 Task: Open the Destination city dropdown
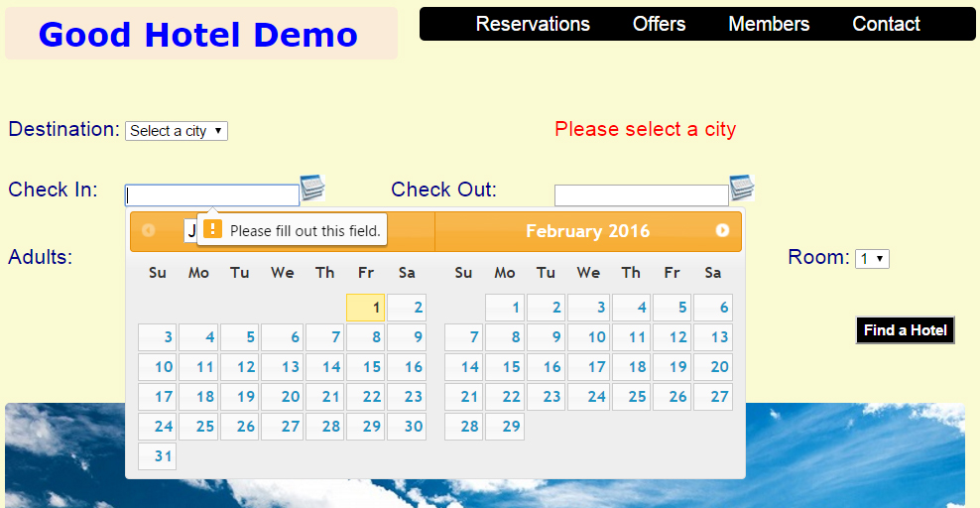177,131
